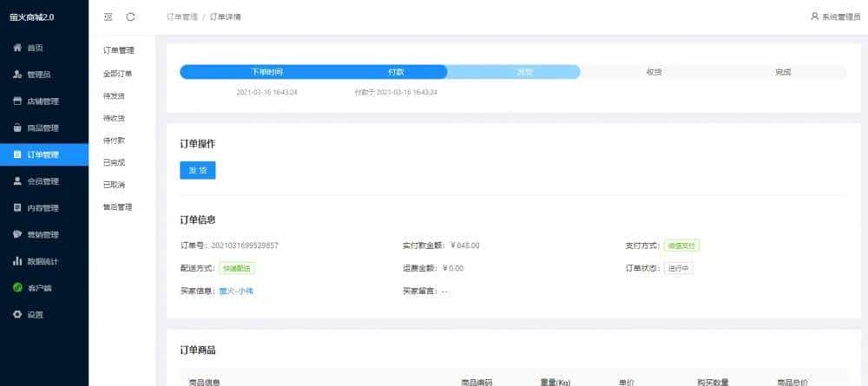The width and height of the screenshot is (868, 386).
Task: Click the 买家留言 label
Action: click(x=419, y=291)
